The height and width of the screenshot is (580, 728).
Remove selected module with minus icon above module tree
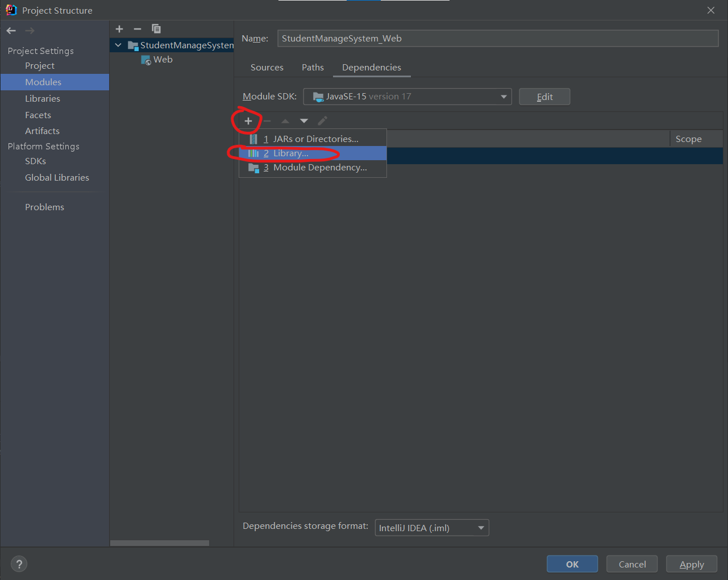tap(138, 29)
